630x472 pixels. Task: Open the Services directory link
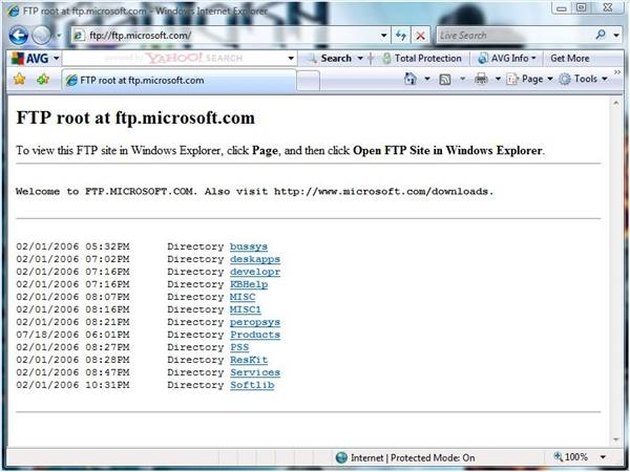(x=255, y=372)
